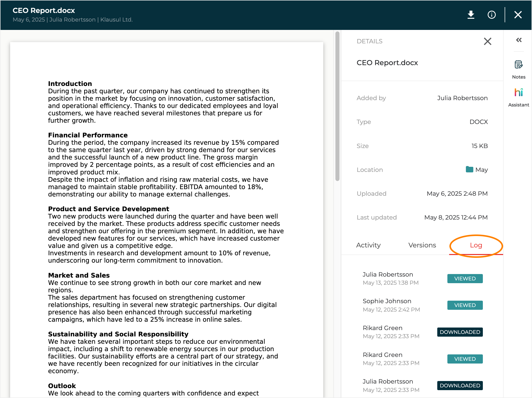Switch to the Activity tab
This screenshot has height=398, width=532.
(x=368, y=245)
